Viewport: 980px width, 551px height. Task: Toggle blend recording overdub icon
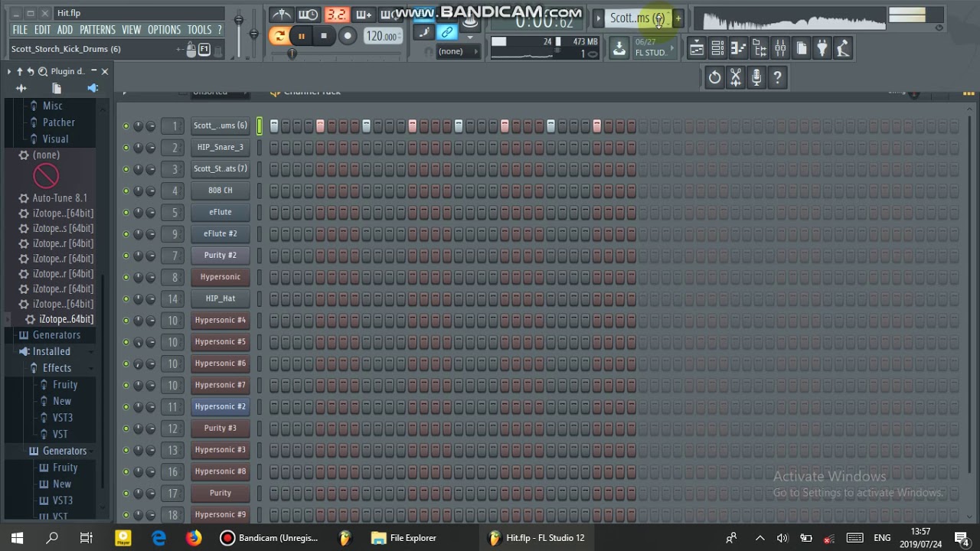point(363,15)
